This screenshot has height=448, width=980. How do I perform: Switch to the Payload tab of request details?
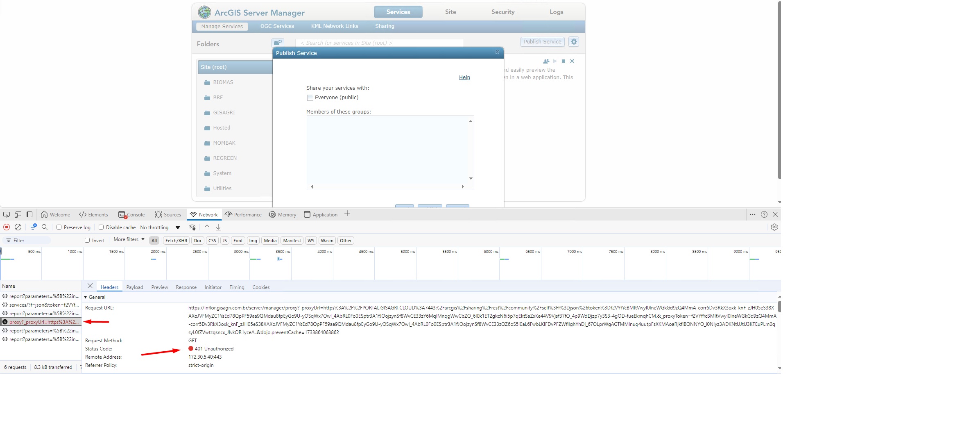click(135, 287)
